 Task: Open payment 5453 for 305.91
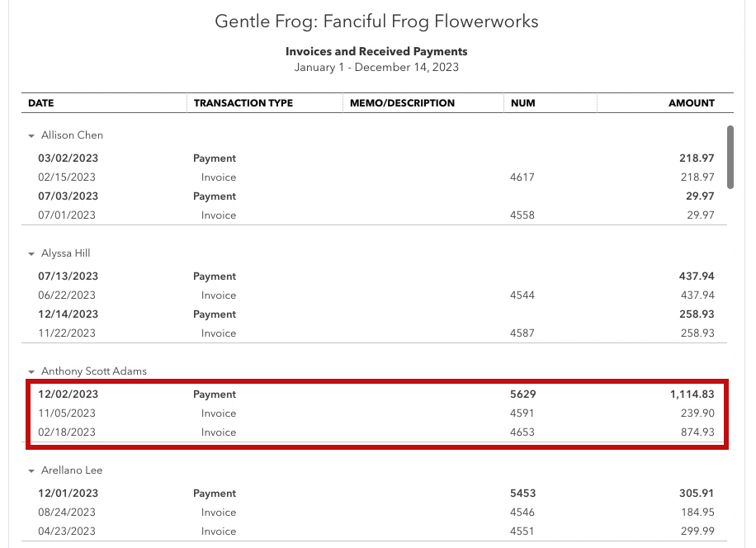pyautogui.click(x=376, y=494)
